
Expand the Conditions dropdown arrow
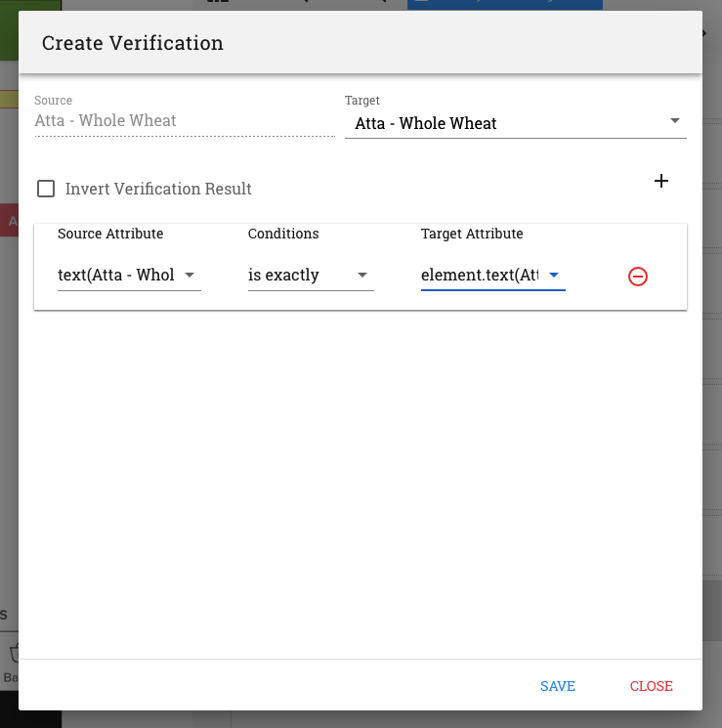click(x=362, y=275)
